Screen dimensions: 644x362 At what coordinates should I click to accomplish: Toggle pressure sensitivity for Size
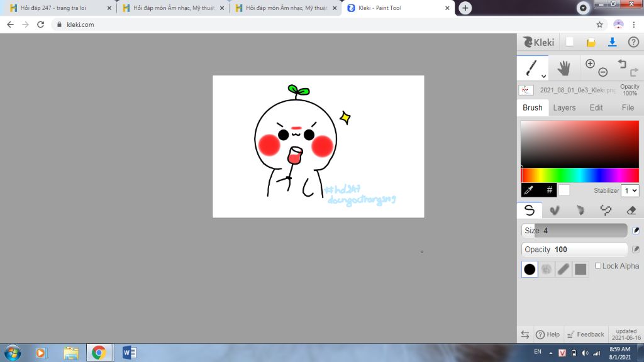click(x=636, y=230)
